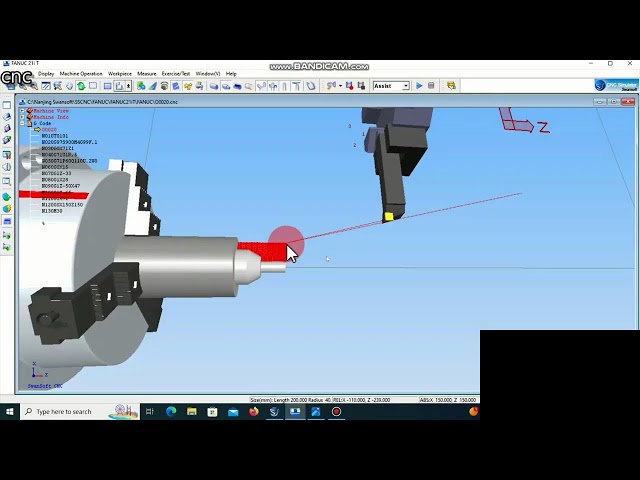Click the yellow table icon after stop

click(451, 86)
